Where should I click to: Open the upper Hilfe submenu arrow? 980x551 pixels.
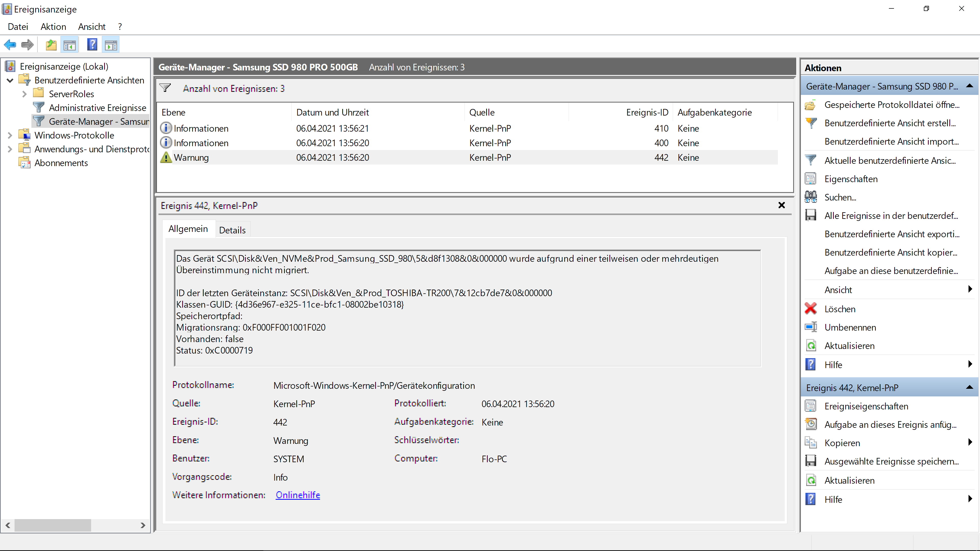click(x=970, y=364)
